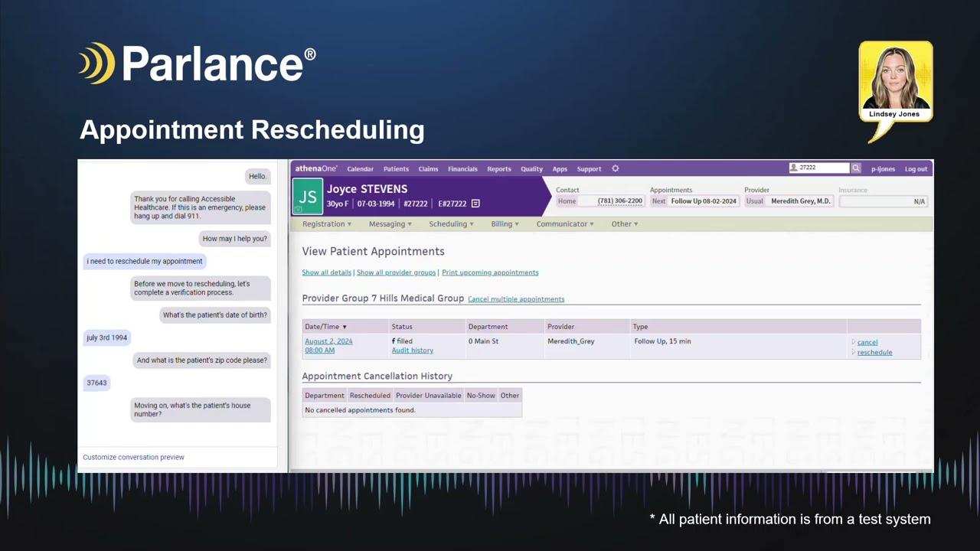Click the 'How may I help you?' message
The height and width of the screenshot is (551, 980).
[x=235, y=239]
